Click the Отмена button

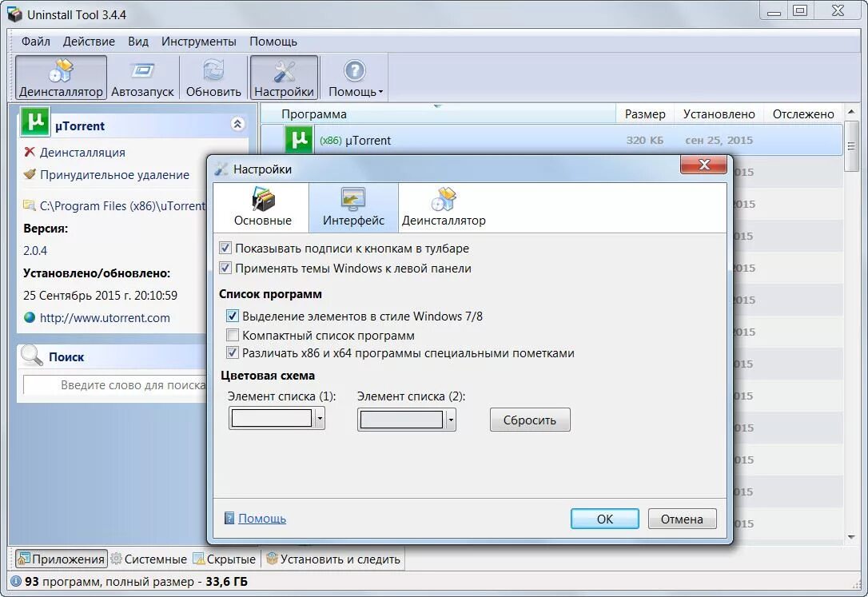click(x=682, y=519)
